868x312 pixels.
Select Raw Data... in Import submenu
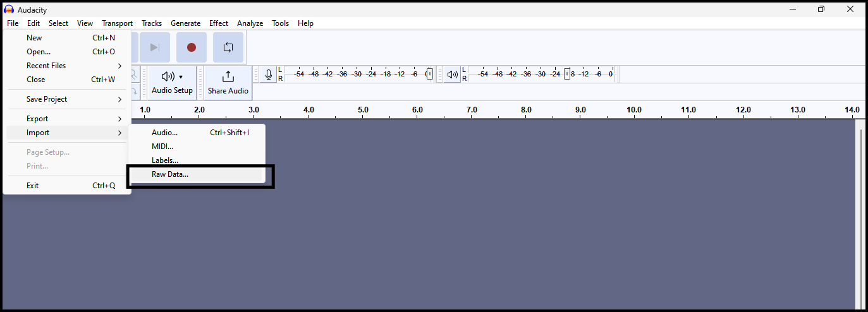click(x=197, y=174)
